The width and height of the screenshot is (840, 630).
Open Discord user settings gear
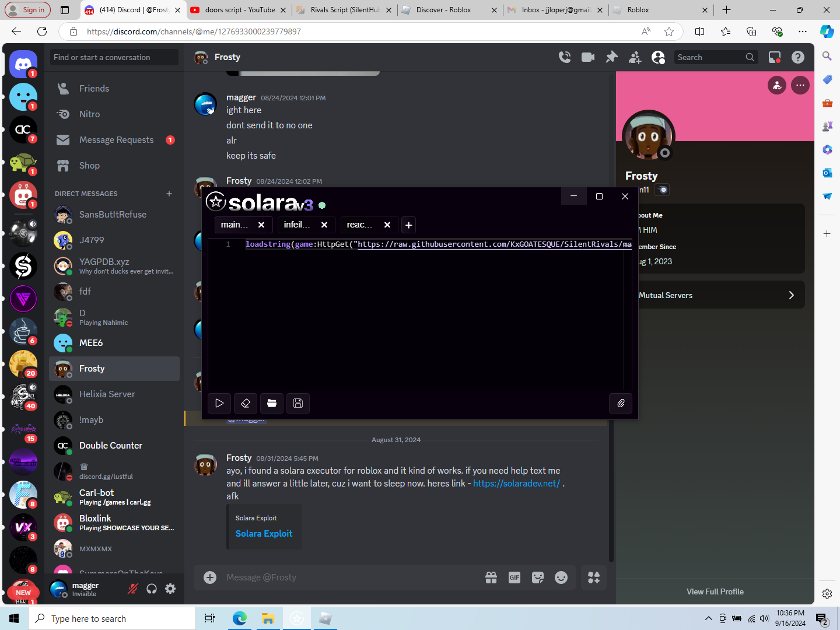(170, 589)
